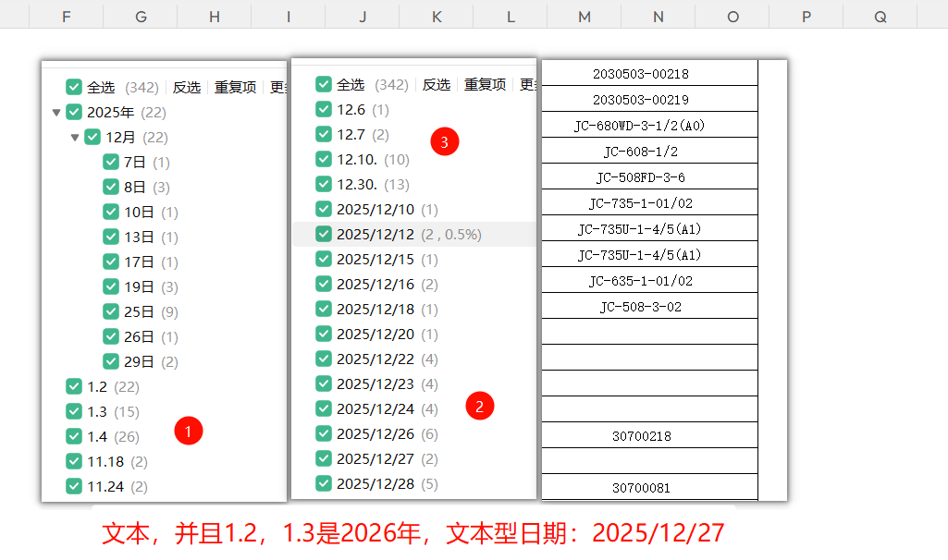Select column F header
The width and height of the screenshot is (948, 560).
[x=67, y=17]
